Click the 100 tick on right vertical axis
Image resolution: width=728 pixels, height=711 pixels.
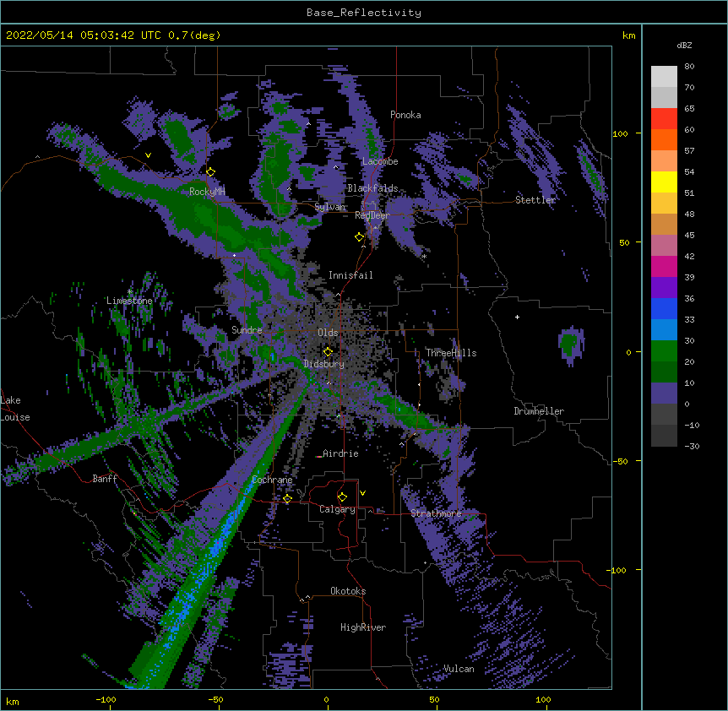pyautogui.click(x=620, y=133)
